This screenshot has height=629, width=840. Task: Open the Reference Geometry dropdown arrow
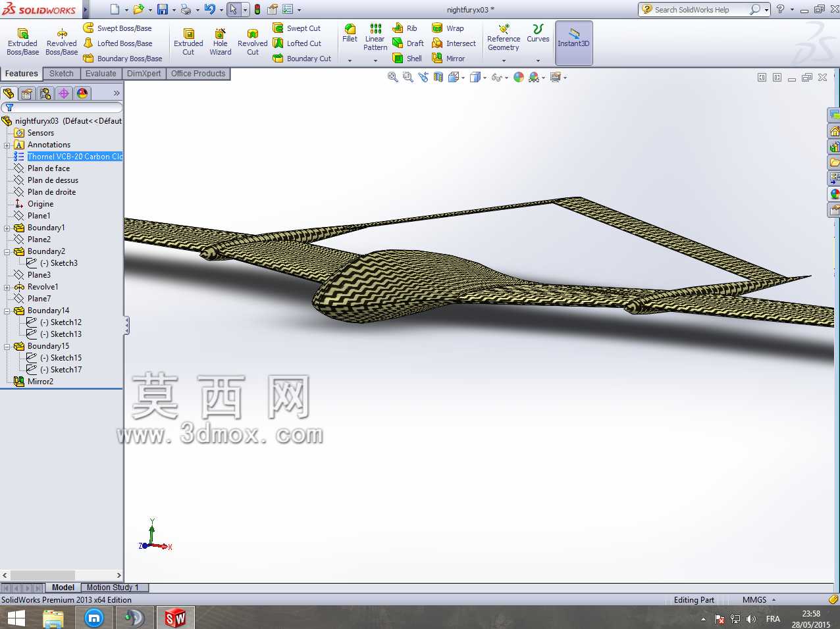click(504, 61)
